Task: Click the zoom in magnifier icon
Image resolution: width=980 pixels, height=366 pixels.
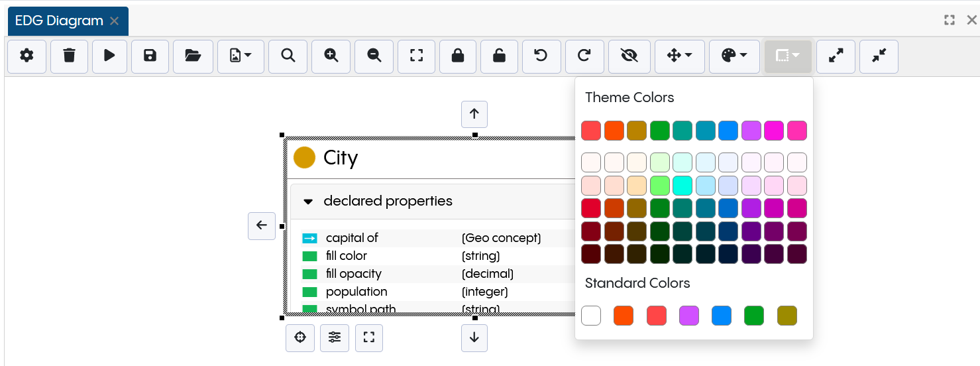Action: click(x=331, y=56)
